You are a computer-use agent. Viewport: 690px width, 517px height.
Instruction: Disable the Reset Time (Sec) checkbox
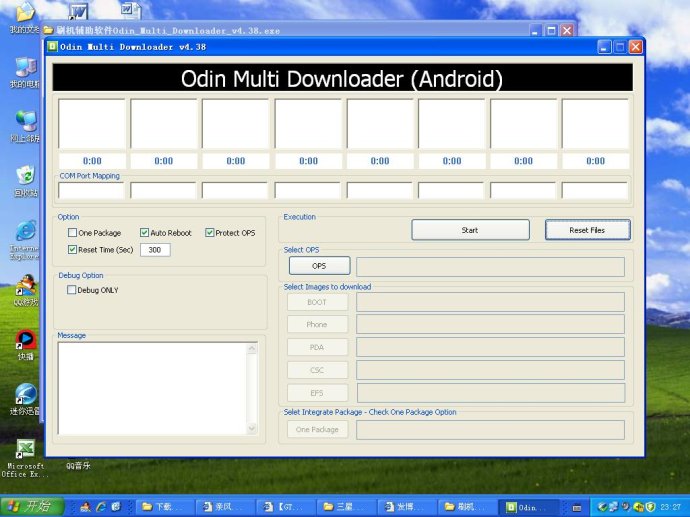tap(72, 249)
